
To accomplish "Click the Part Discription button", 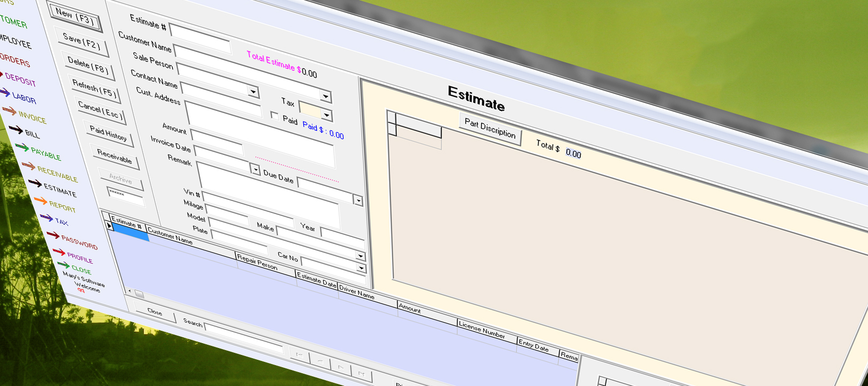I will point(490,129).
